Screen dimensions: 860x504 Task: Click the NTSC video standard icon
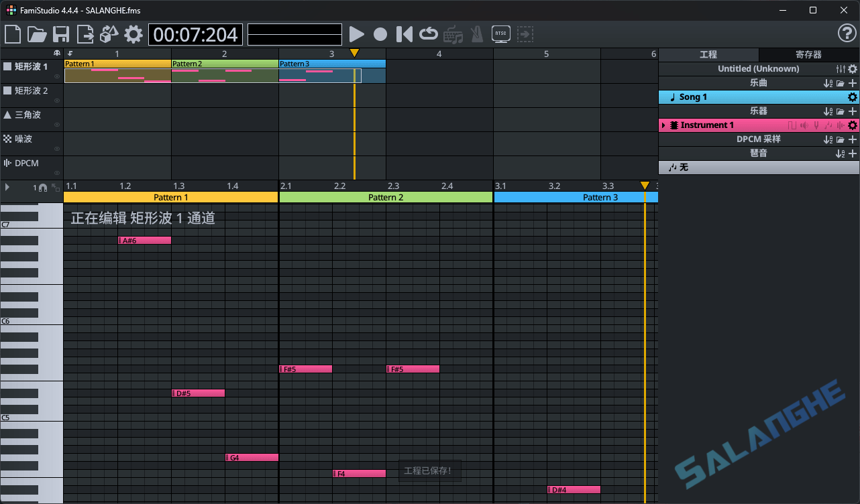pyautogui.click(x=500, y=34)
